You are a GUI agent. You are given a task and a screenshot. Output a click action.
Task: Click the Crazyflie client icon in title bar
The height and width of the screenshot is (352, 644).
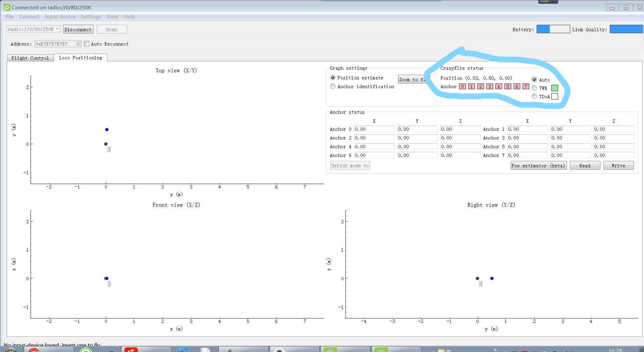[x=7, y=7]
